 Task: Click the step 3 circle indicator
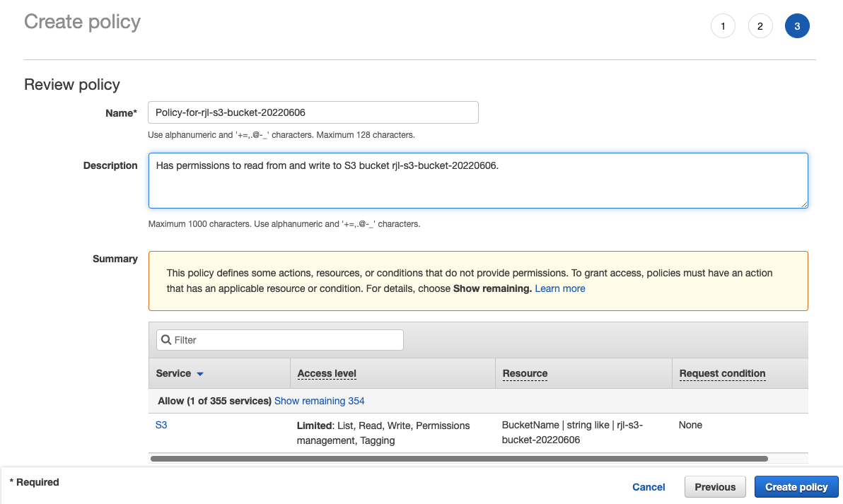click(x=797, y=27)
